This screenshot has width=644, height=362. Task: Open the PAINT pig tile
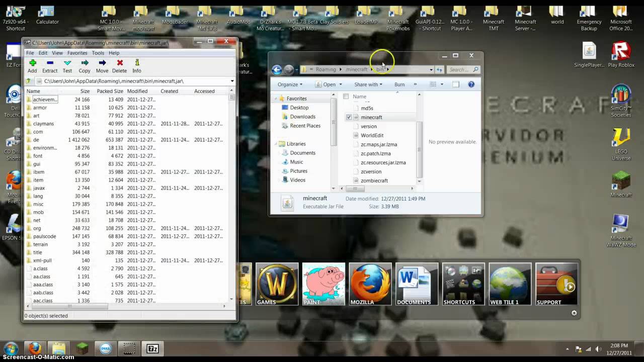click(324, 284)
